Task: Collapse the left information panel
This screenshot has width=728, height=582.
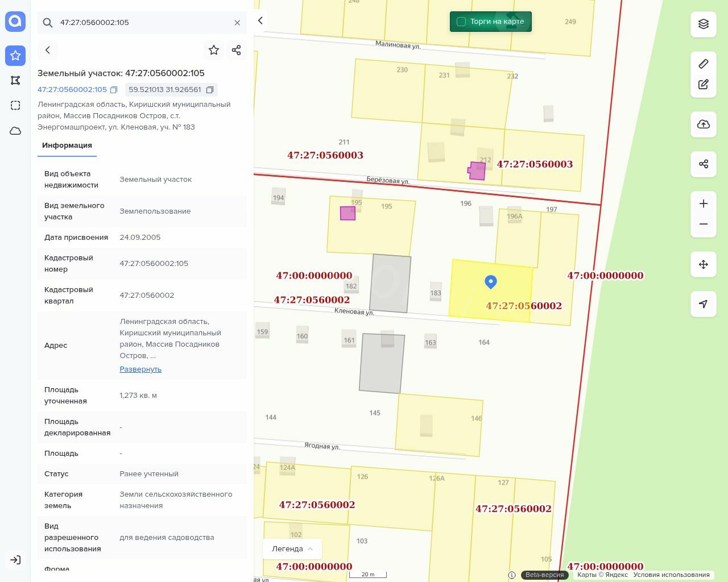Action: click(260, 20)
